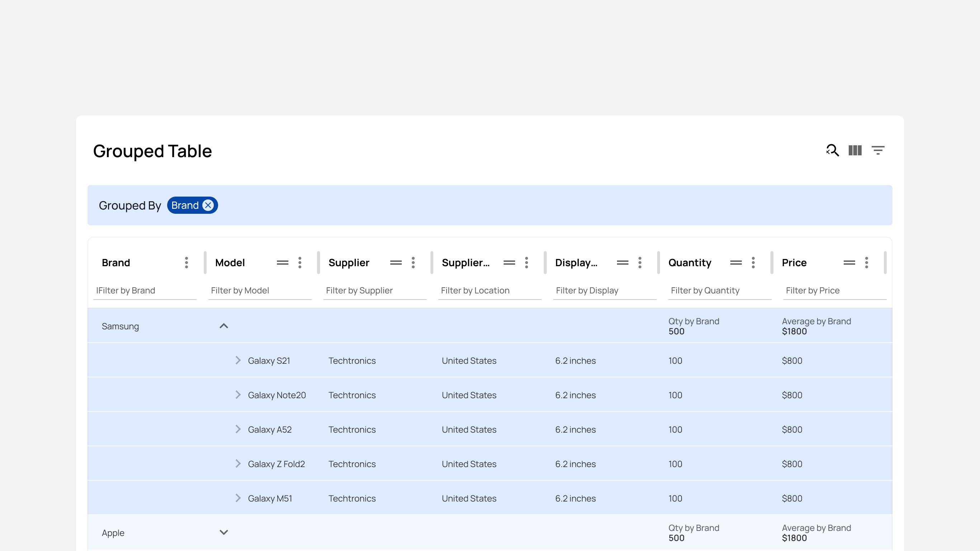Image resolution: width=980 pixels, height=551 pixels.
Task: Click $800 price in Galaxy M51 row
Action: 792,498
